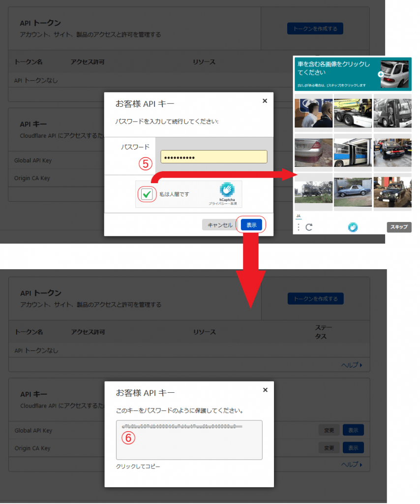420x504 pixels.
Task: Check the "私は人間です" hCaptcha checkbox
Action: click(x=146, y=194)
